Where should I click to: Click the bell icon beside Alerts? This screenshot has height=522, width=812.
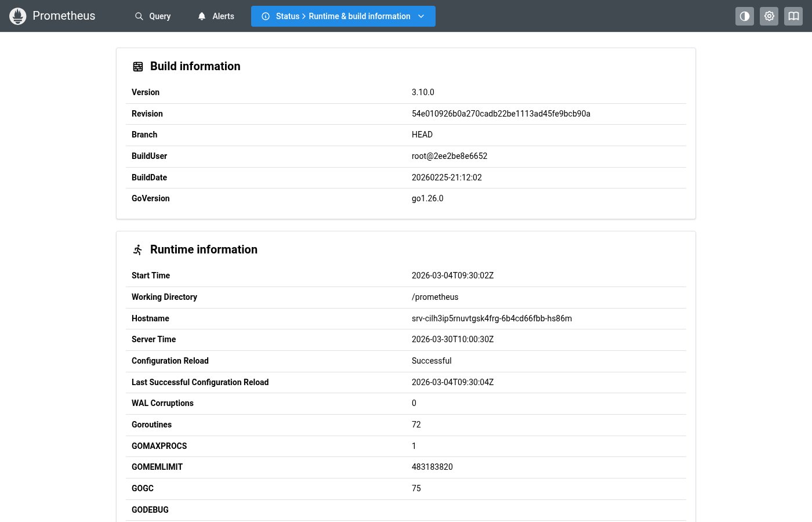point(202,16)
